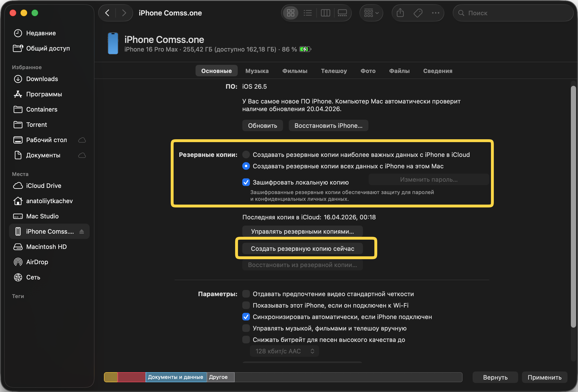Select iCloud backup radio option
Image resolution: width=578 pixels, height=392 pixels.
tap(246, 154)
